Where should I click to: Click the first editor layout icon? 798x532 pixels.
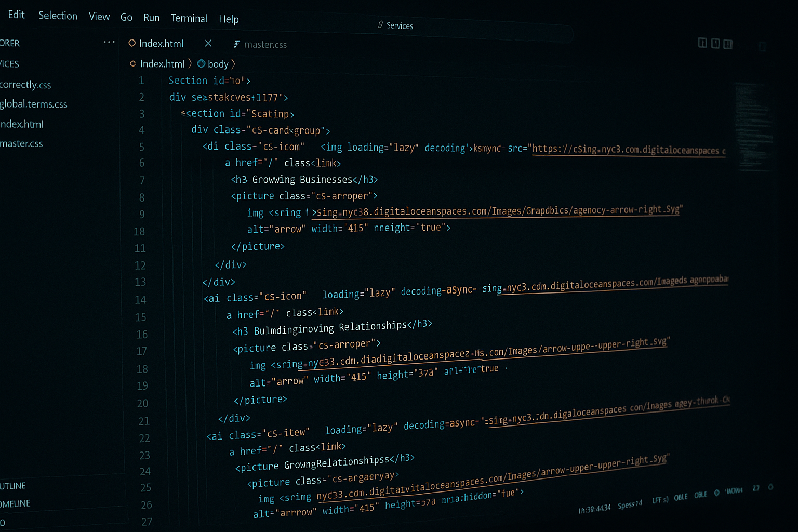702,43
